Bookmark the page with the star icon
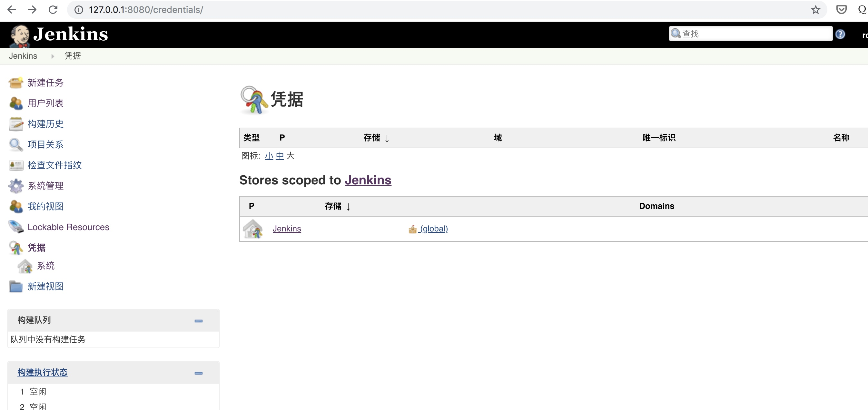This screenshot has height=410, width=868. tap(815, 10)
